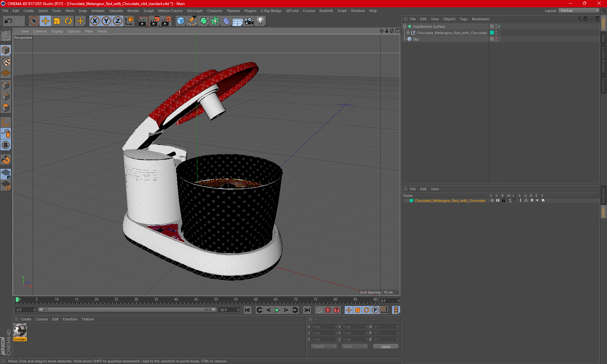Toggle Parameter key recording P icon
Image resolution: width=607 pixels, height=364 pixels.
pyautogui.click(x=375, y=310)
